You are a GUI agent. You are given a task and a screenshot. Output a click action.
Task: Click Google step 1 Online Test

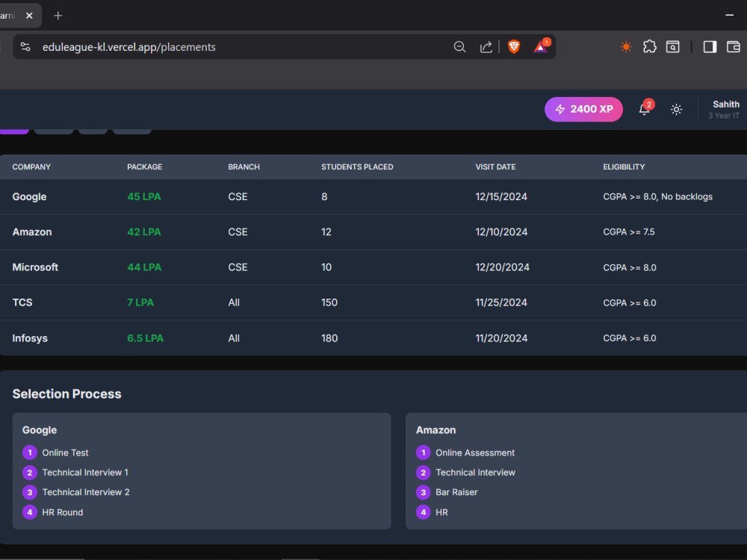(65, 452)
